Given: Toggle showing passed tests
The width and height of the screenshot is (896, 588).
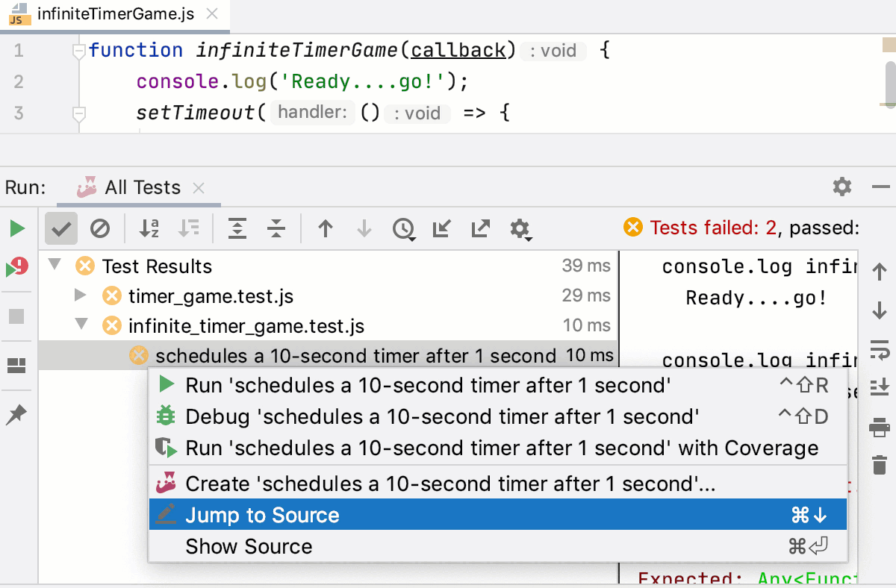Looking at the screenshot, I should click(x=60, y=228).
